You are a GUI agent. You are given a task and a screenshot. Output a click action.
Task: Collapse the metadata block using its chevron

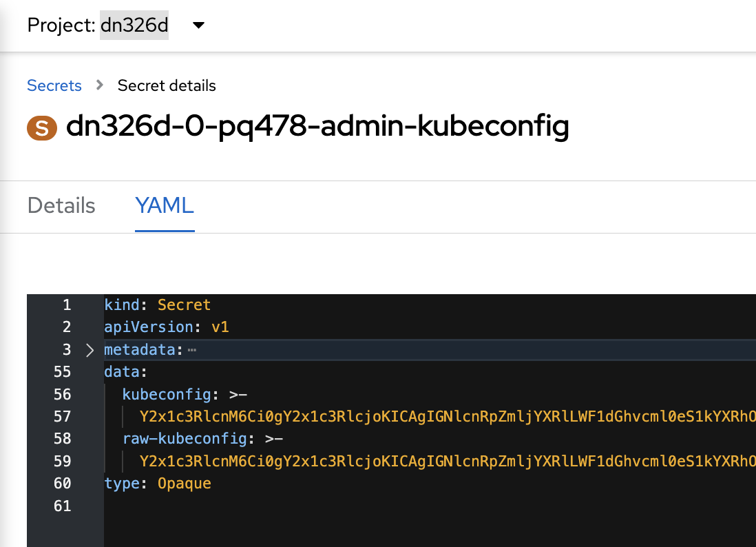pos(90,350)
